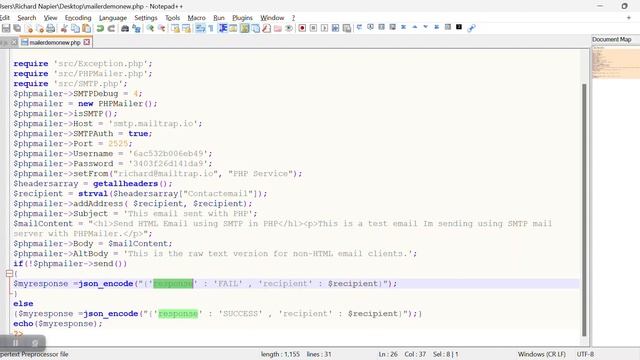The height and width of the screenshot is (360, 640).
Task: Click the Save All toolbar icon
Action: point(17,28)
